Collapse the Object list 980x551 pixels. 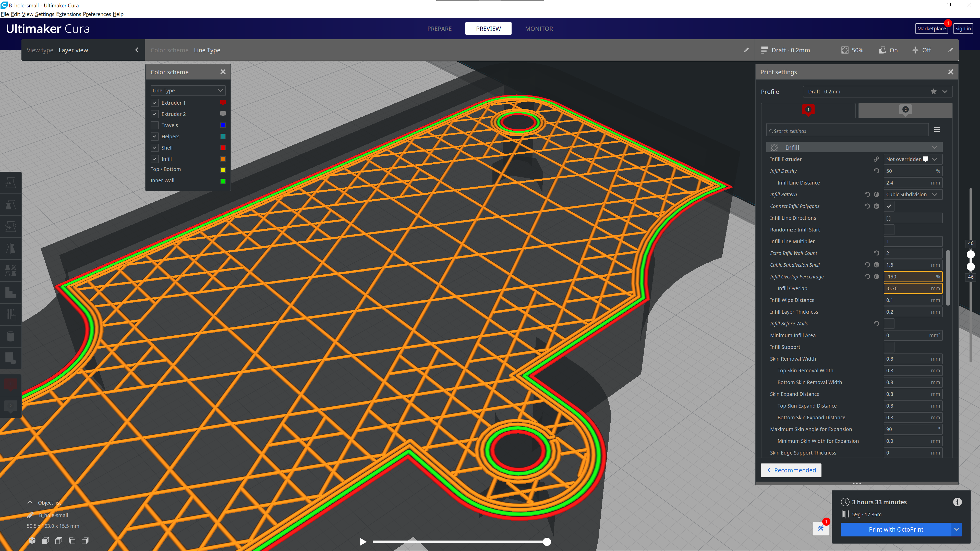point(30,502)
